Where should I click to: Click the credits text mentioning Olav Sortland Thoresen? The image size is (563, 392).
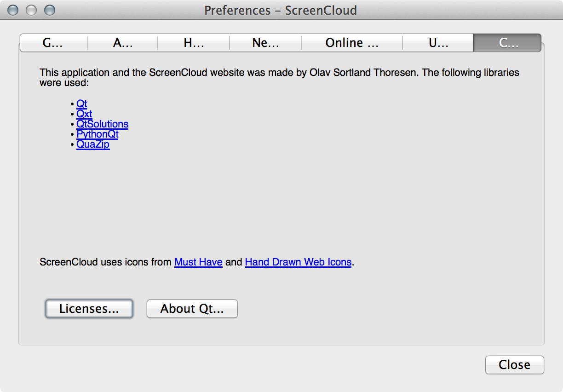point(280,78)
